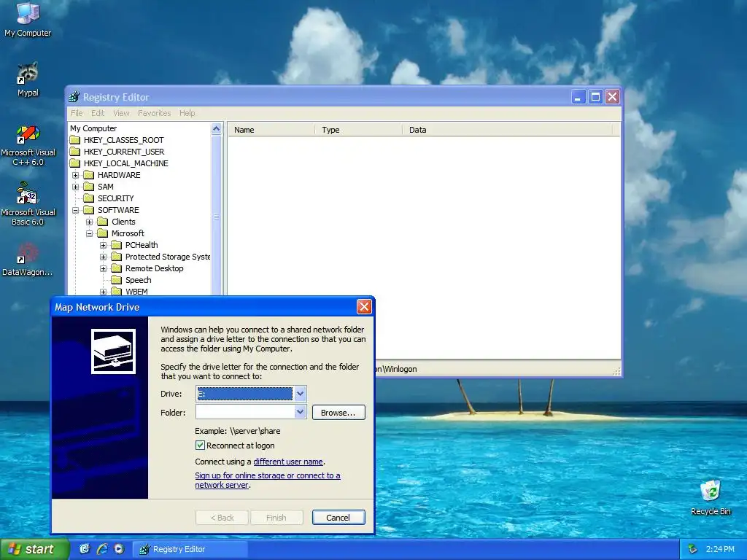Click the Show Desktop quick launch icon
Screen dimensions: 747x560
pos(85,549)
